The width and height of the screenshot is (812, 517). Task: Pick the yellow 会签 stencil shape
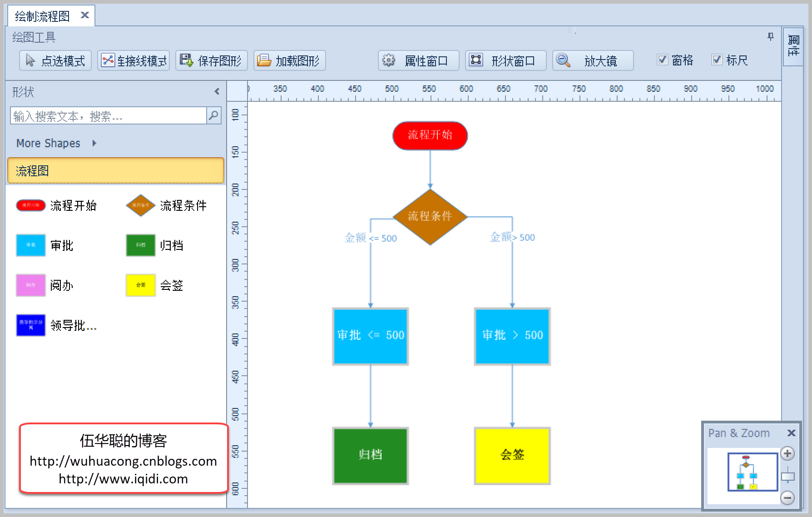[x=141, y=285]
